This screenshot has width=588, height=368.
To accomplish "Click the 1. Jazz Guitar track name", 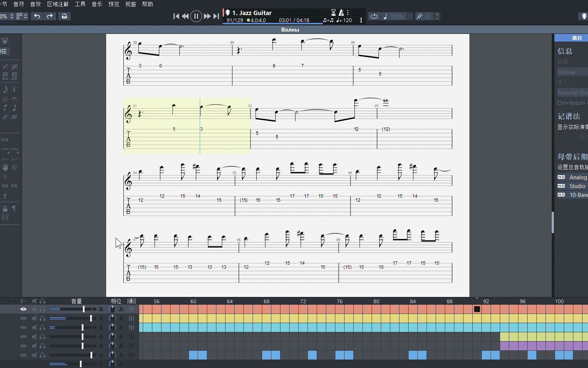I will pyautogui.click(x=252, y=13).
